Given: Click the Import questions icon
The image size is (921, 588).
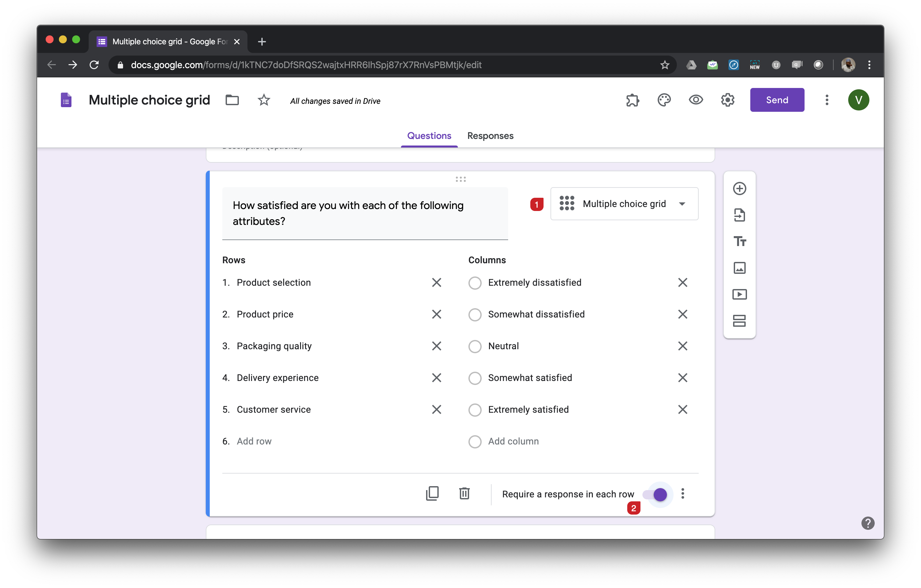Looking at the screenshot, I should click(x=739, y=215).
